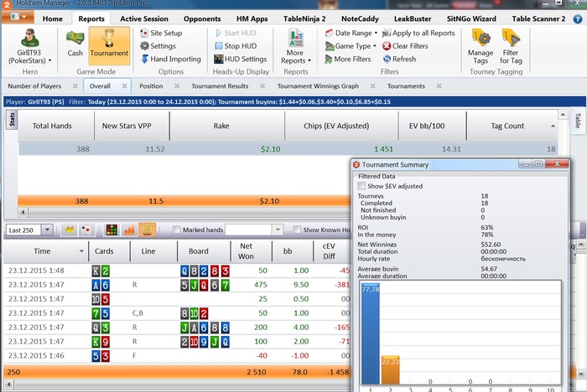Viewport: 587px width, 392px height.
Task: Open Tournament Winnings Graph tab
Action: [318, 86]
